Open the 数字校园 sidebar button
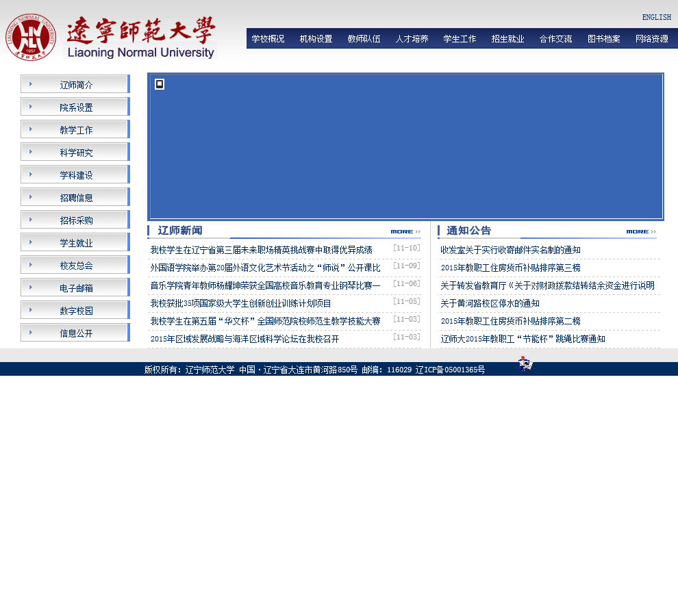Viewport: 678px width, 616px height. point(75,310)
